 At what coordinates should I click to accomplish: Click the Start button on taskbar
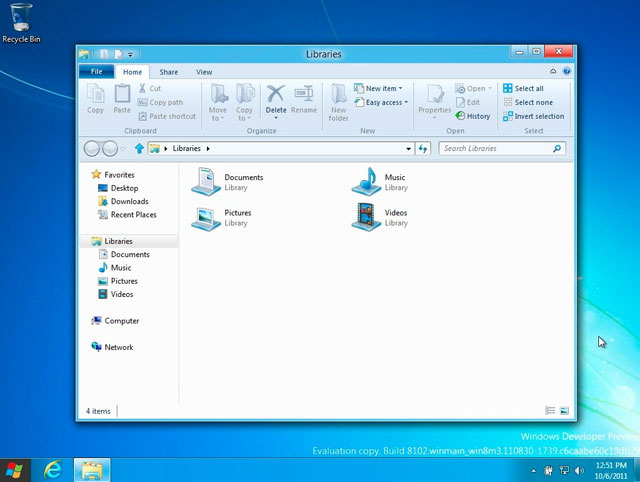tap(15, 470)
